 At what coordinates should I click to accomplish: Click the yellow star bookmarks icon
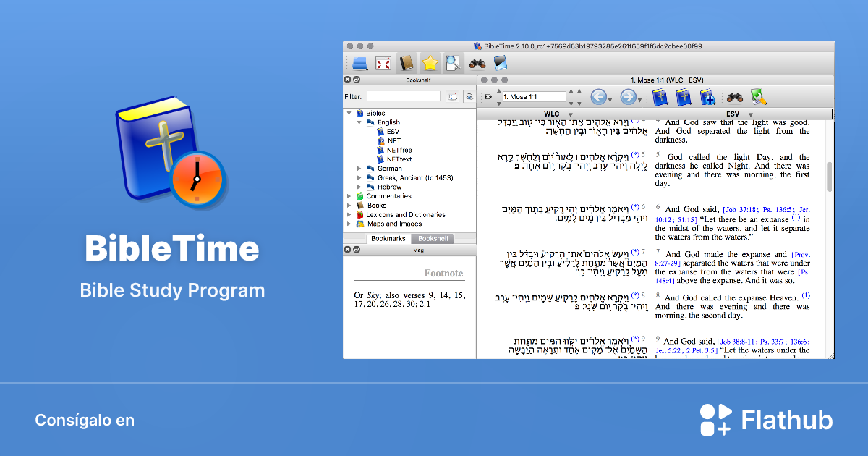(x=430, y=63)
